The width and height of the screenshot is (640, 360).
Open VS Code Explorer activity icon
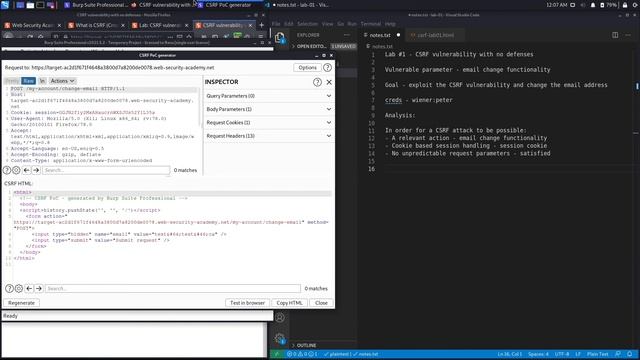(x=280, y=38)
